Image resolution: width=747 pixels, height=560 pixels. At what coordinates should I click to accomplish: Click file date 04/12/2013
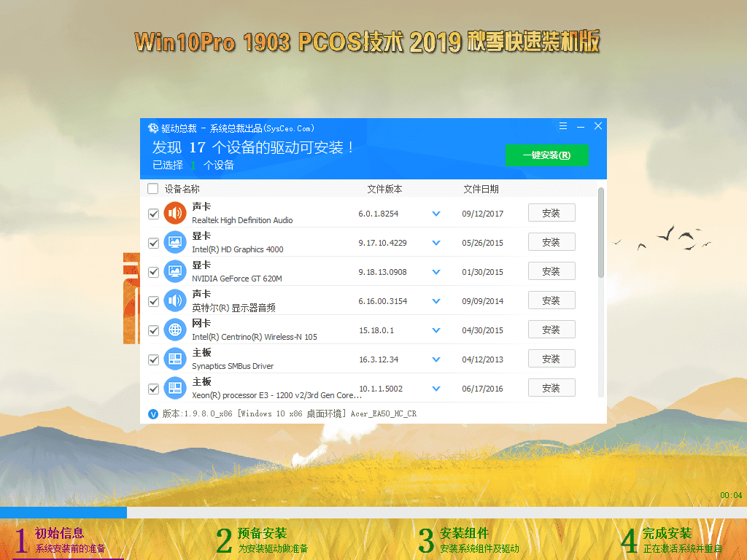[x=483, y=359]
